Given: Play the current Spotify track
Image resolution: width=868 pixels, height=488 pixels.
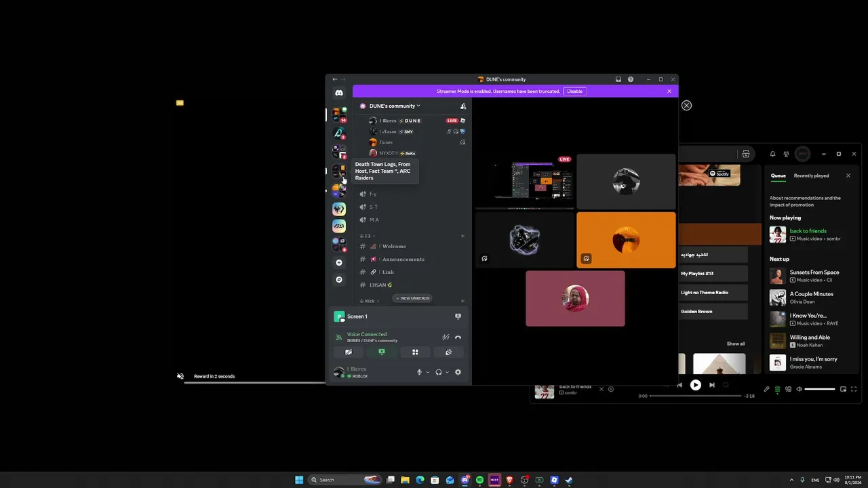Looking at the screenshot, I should click(x=695, y=385).
